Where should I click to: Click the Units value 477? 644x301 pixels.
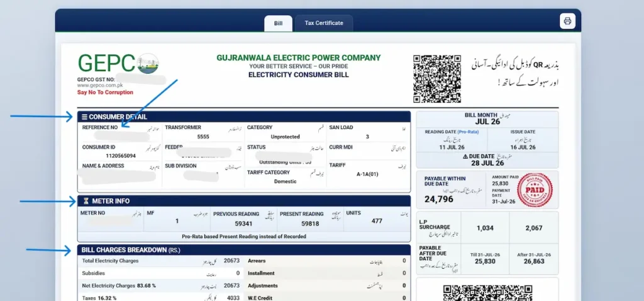(377, 221)
